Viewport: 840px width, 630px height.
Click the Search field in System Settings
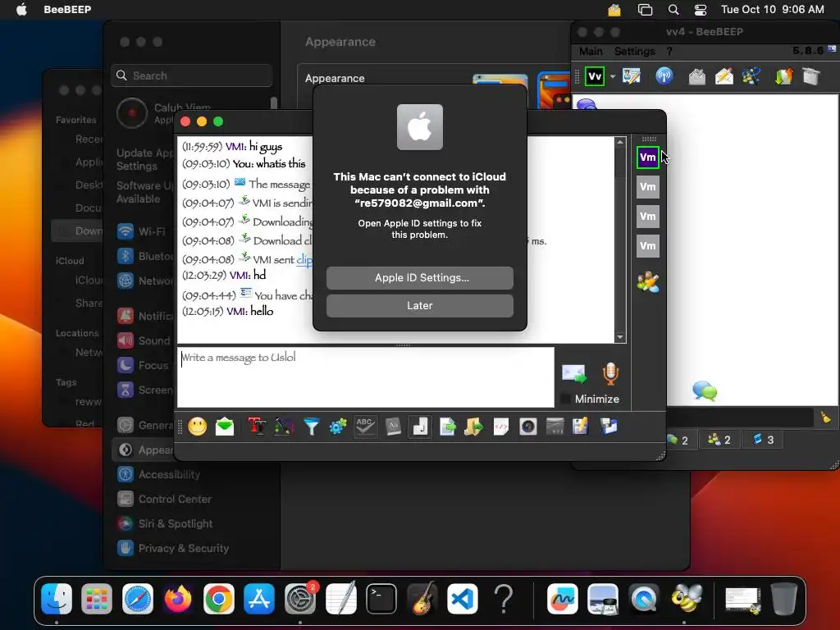click(x=192, y=75)
